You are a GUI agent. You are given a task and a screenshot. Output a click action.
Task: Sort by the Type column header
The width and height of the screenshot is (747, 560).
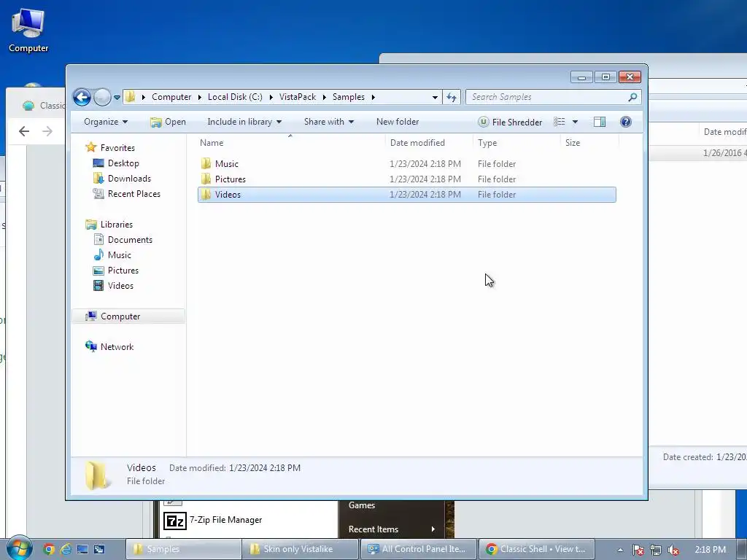tap(516, 143)
